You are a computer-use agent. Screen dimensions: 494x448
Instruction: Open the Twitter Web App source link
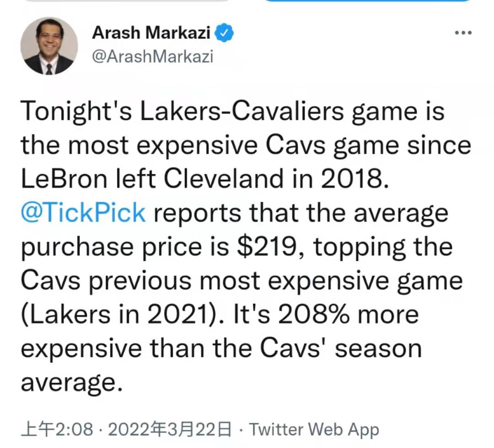point(314,430)
